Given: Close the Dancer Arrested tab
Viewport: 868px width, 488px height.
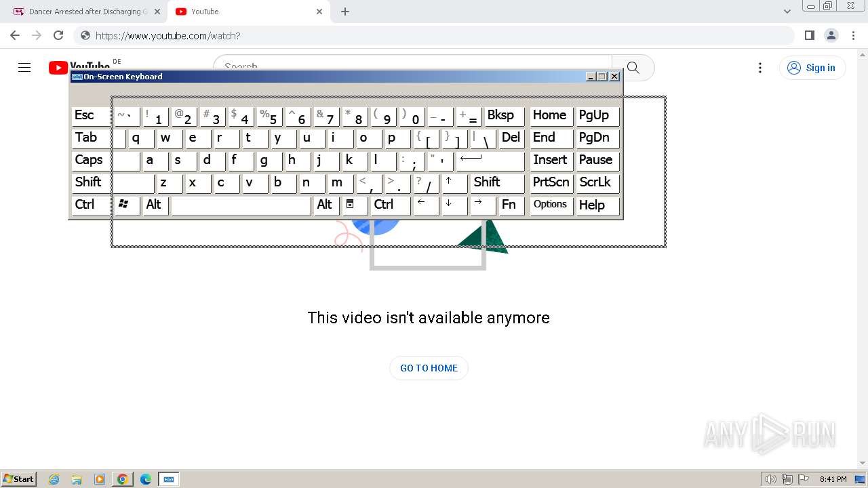Looking at the screenshot, I should point(157,12).
